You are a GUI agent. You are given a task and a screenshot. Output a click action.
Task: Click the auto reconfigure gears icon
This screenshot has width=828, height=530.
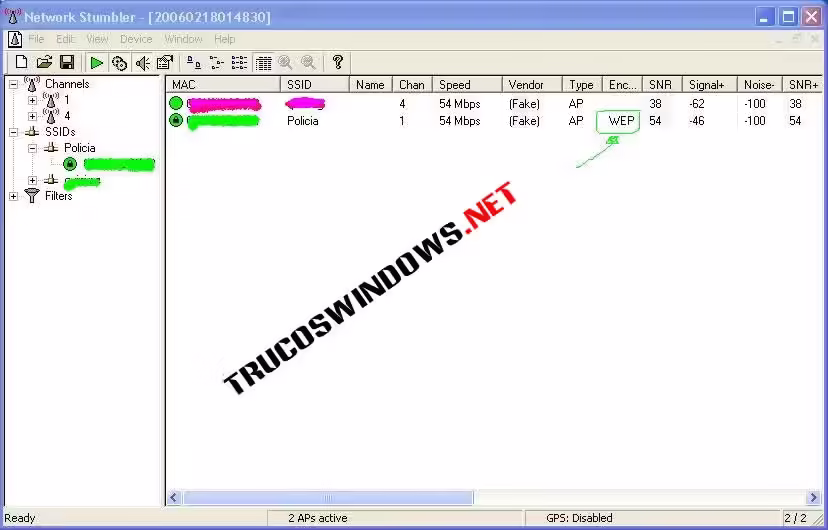tap(119, 63)
